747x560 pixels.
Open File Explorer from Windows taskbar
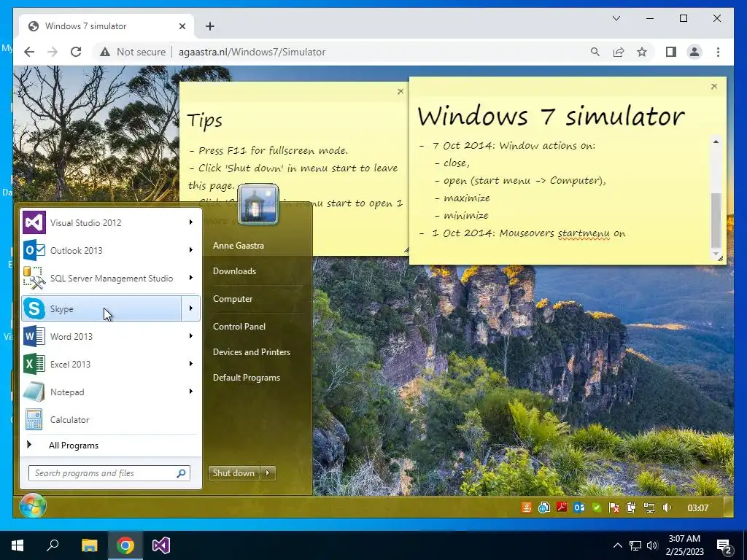click(x=89, y=545)
